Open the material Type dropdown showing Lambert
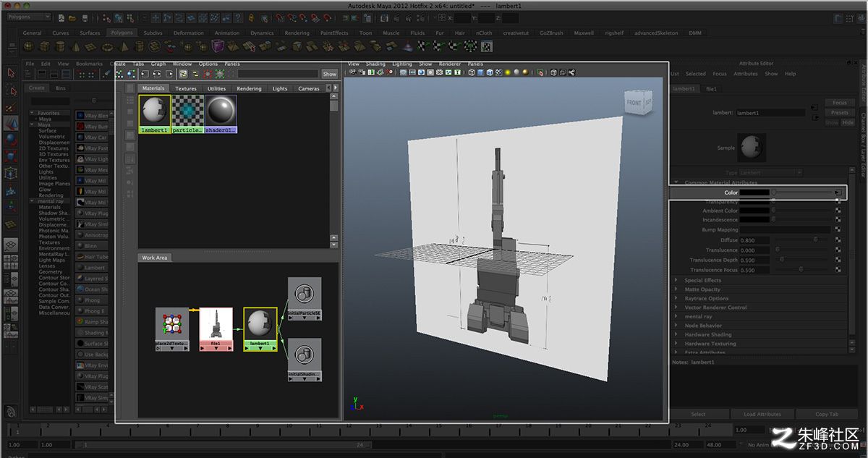The height and width of the screenshot is (458, 868). (x=770, y=173)
